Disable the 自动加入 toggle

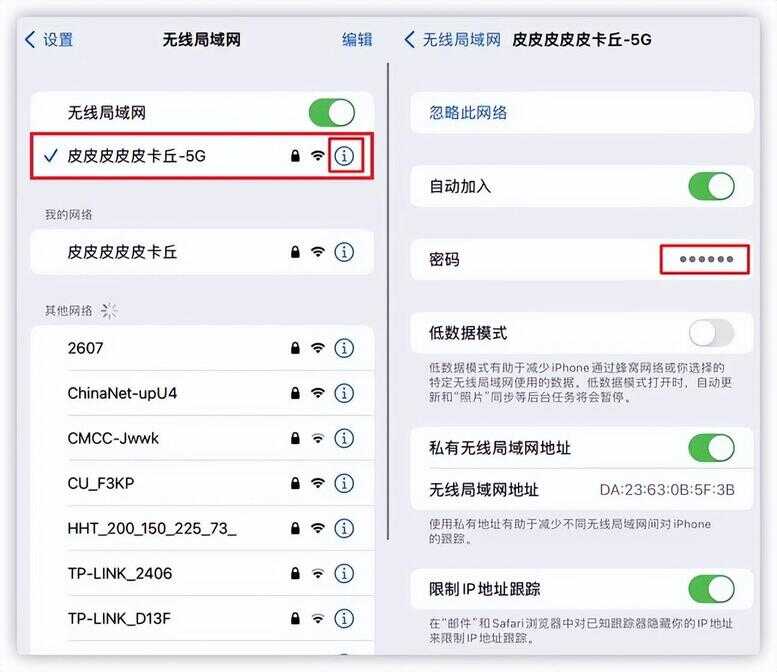(x=711, y=186)
